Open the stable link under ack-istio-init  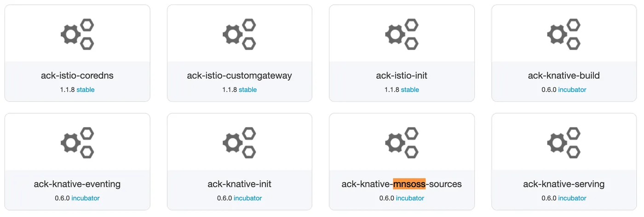point(410,90)
